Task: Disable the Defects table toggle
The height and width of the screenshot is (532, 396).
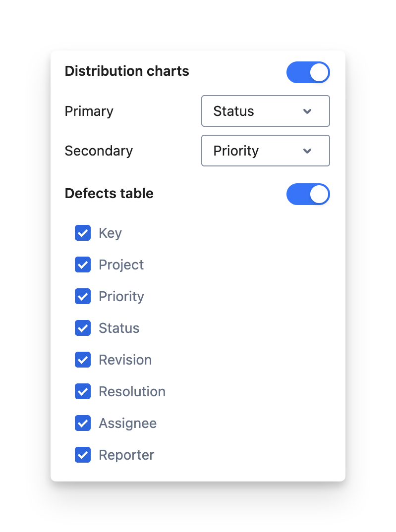Action: (x=308, y=194)
